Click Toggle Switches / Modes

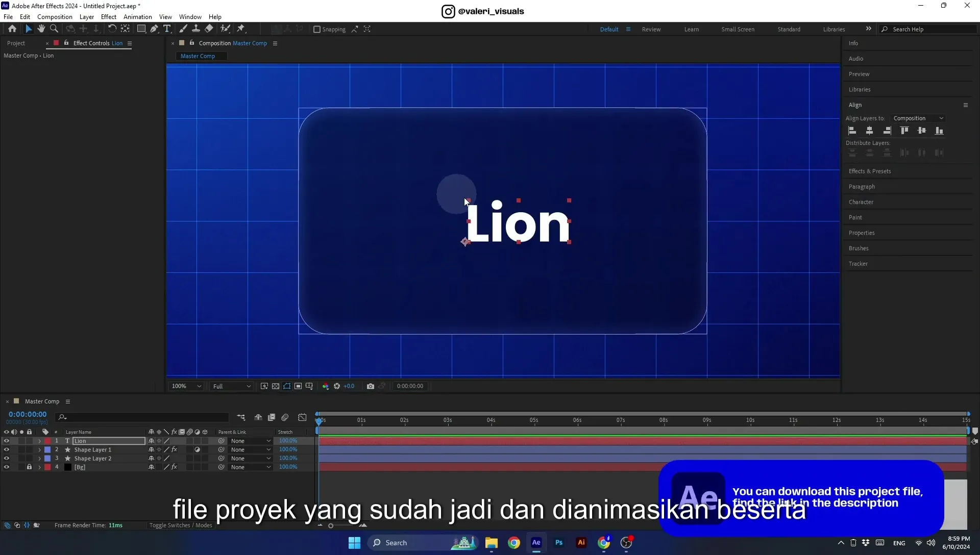[x=181, y=525]
